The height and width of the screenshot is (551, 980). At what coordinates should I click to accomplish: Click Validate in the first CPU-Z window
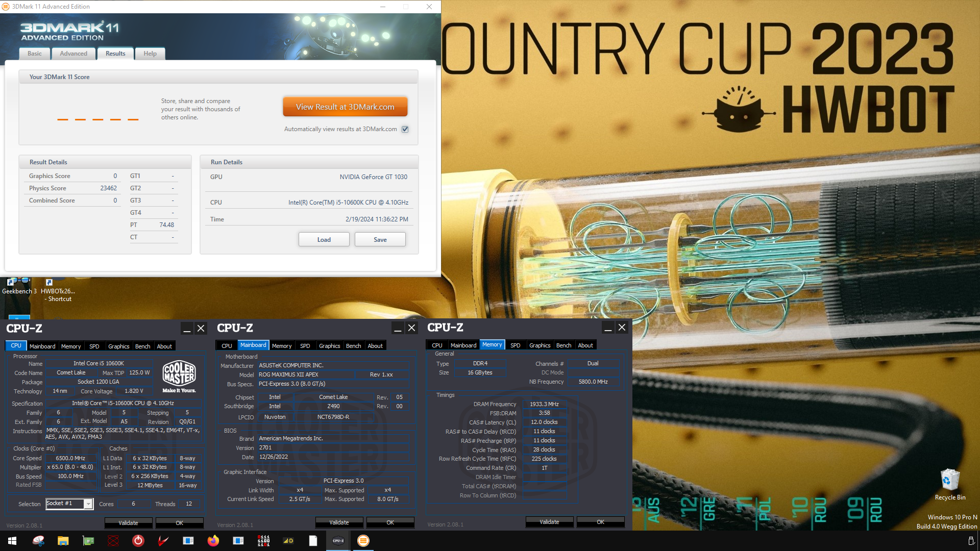coord(128,522)
